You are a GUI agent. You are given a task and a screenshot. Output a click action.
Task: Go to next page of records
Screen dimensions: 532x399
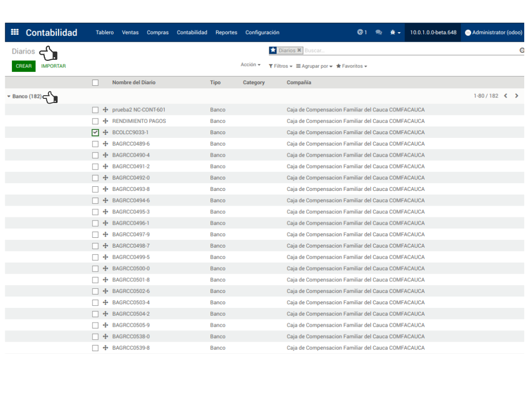coord(516,96)
